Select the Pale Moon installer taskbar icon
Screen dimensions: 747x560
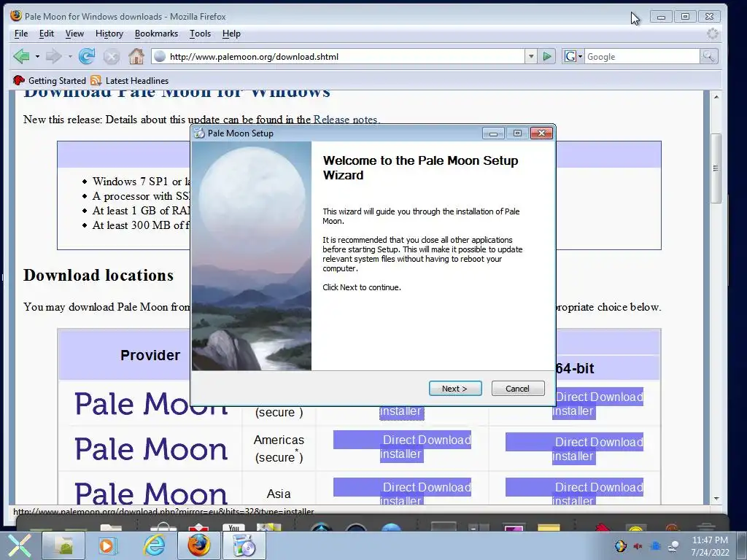click(x=244, y=545)
